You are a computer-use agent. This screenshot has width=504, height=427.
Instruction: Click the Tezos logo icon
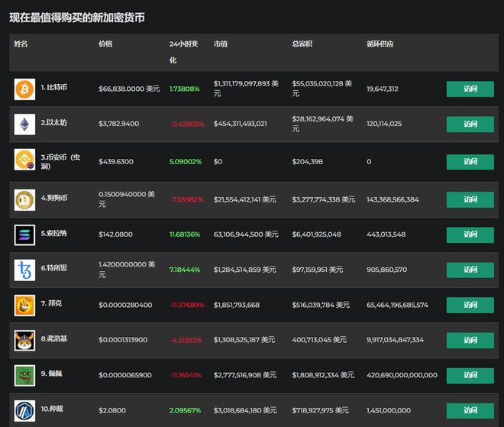[x=24, y=270]
